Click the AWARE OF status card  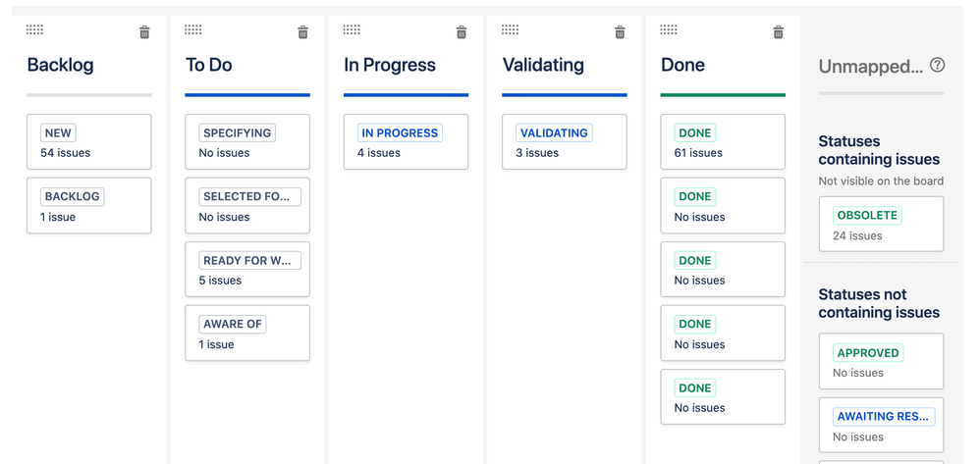point(247,333)
